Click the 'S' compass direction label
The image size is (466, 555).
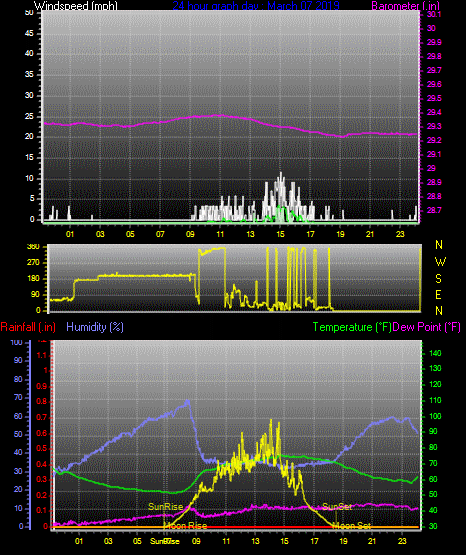(x=438, y=279)
